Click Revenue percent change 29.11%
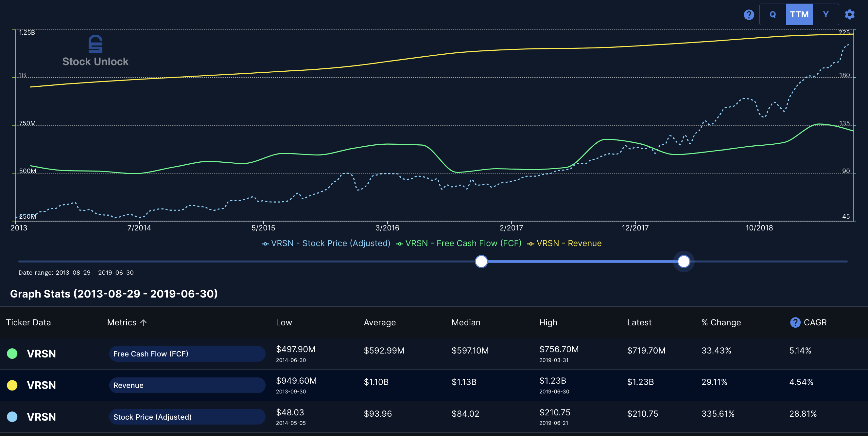 click(714, 382)
